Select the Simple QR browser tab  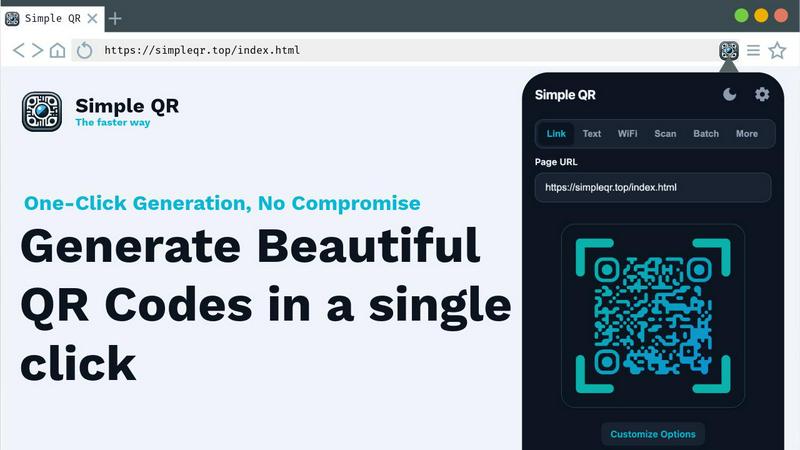pos(53,19)
